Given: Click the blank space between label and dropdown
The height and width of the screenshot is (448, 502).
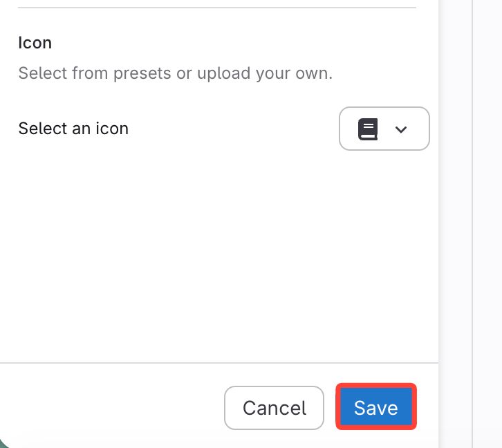Looking at the screenshot, I should pos(235,129).
